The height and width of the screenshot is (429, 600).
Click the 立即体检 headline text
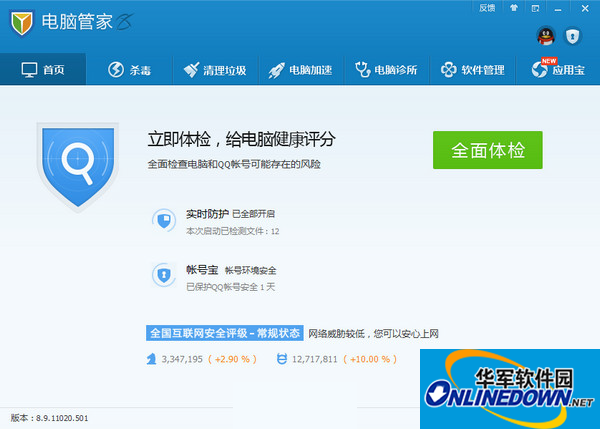point(241,139)
